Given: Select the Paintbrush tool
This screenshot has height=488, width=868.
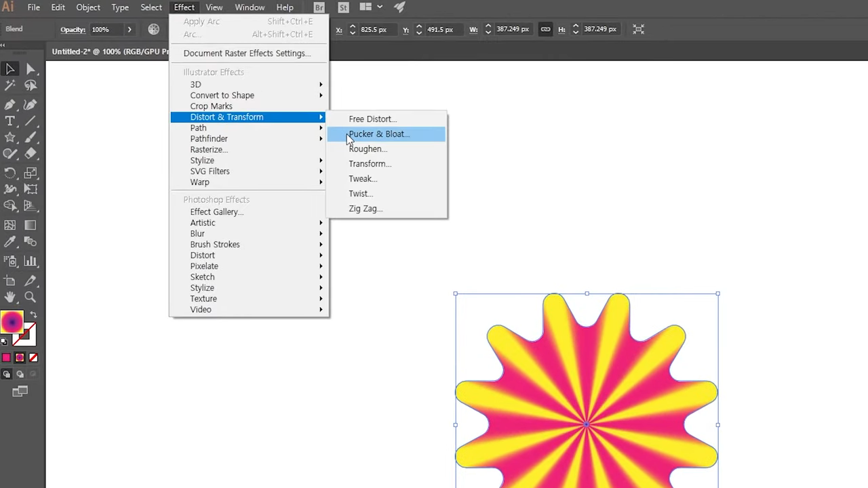Looking at the screenshot, I should [x=31, y=138].
